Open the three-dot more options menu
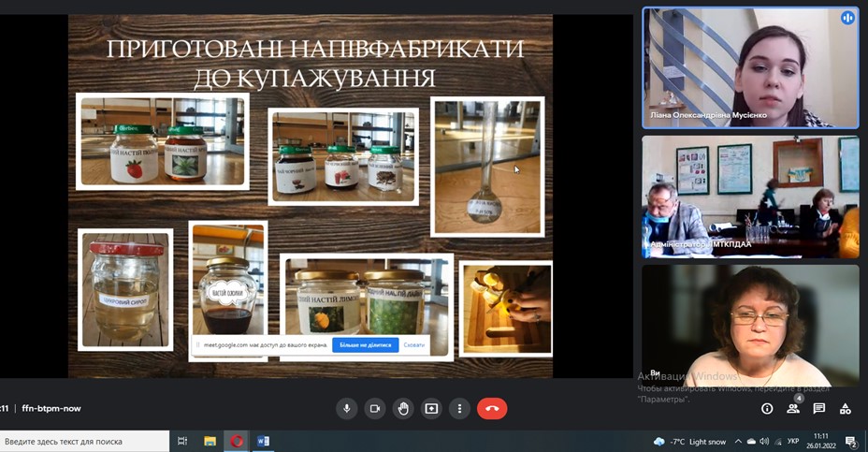 (459, 409)
